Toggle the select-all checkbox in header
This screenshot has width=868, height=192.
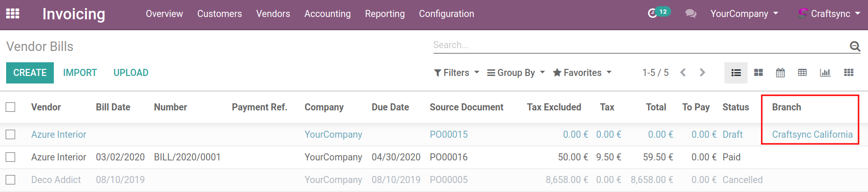click(x=10, y=107)
